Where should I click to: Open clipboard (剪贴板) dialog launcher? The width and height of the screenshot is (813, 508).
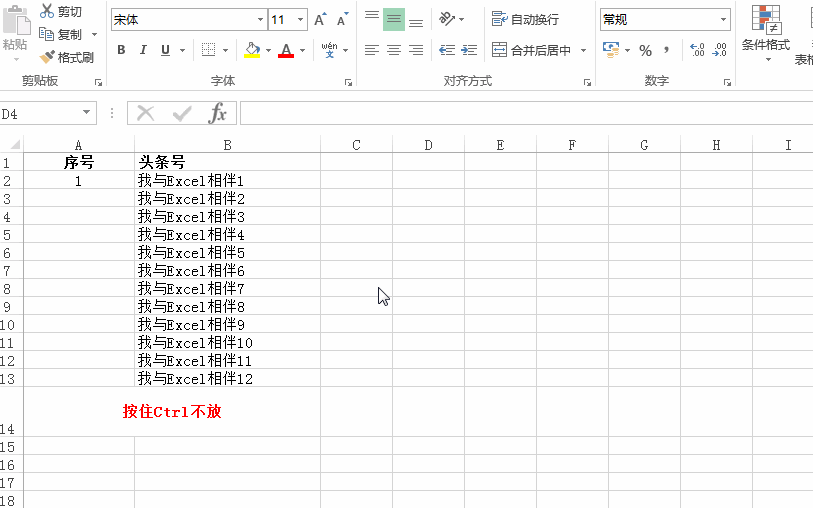(98, 82)
